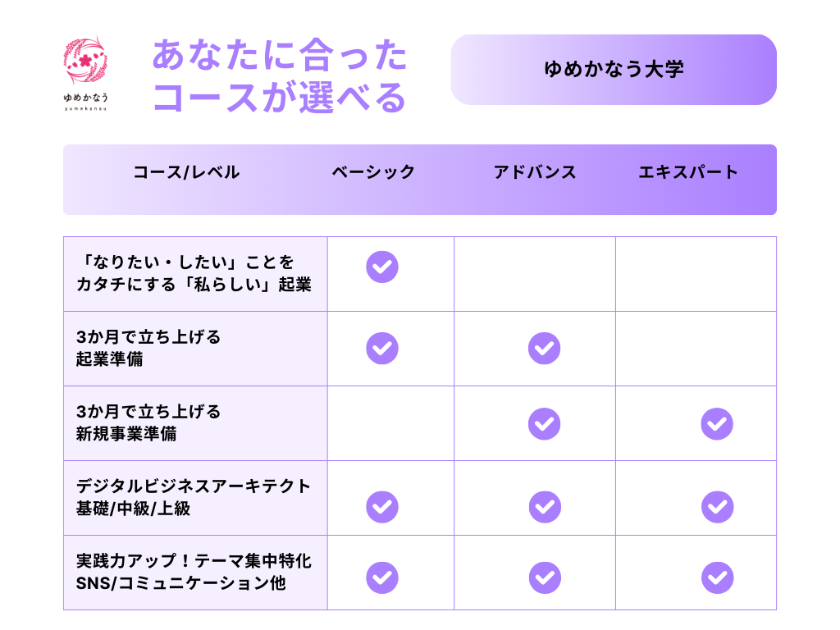
Task: Click 起業準備 checkmark in アドバンス column
Action: (544, 348)
